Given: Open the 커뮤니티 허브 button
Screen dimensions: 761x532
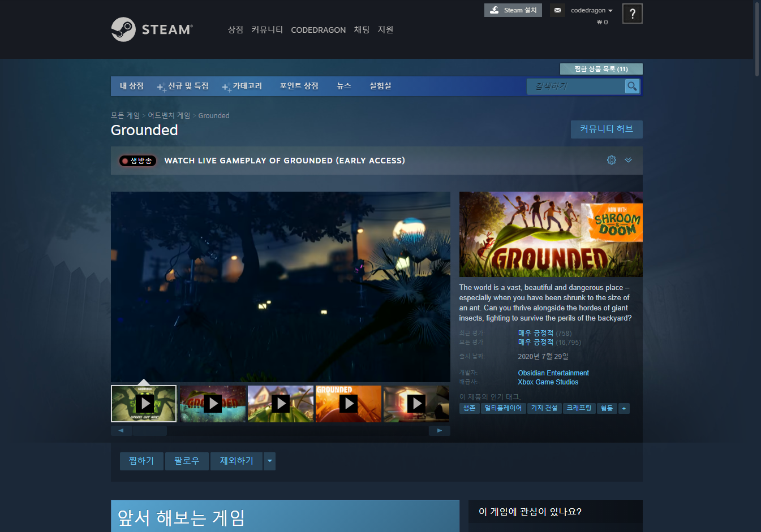Looking at the screenshot, I should (607, 129).
